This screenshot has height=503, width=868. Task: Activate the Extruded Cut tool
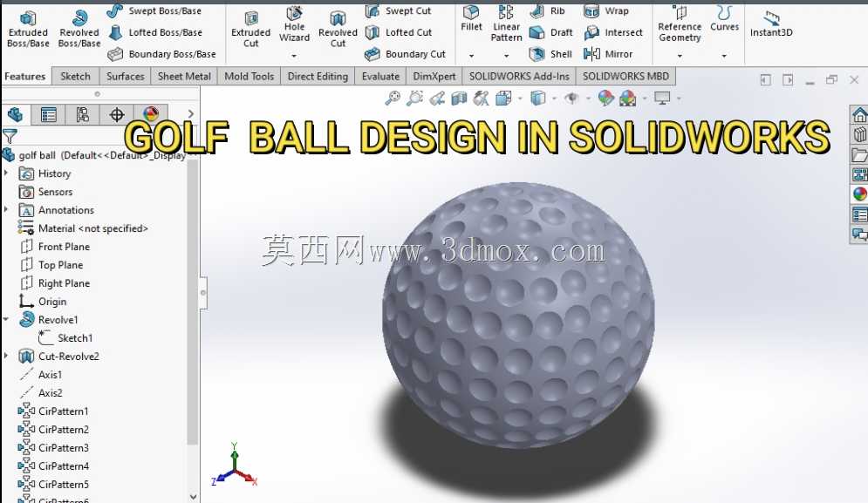coord(250,30)
